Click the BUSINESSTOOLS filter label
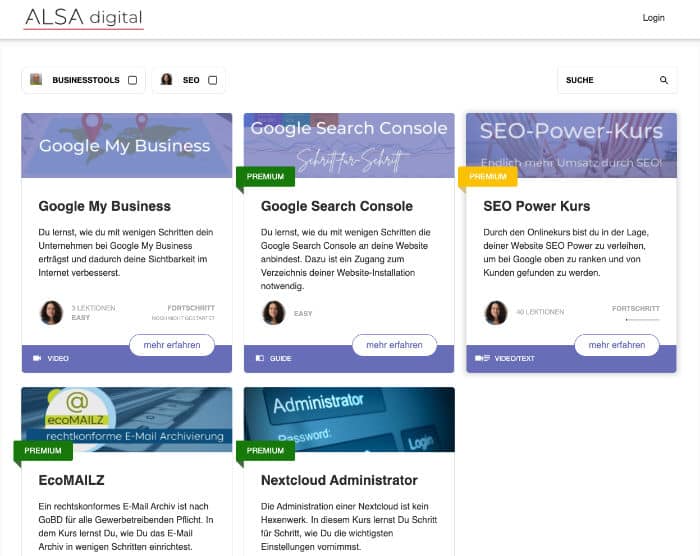 coord(86,80)
